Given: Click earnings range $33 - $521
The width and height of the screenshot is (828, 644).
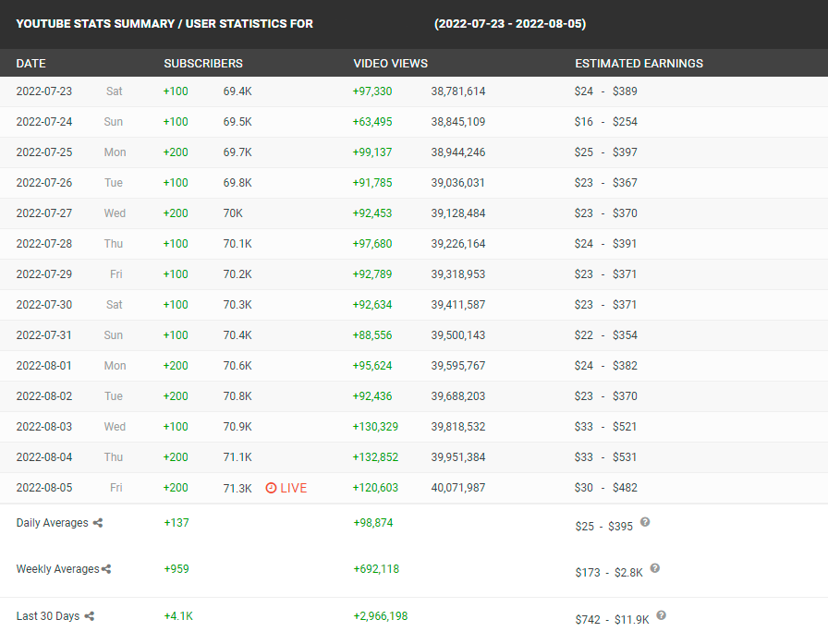Looking at the screenshot, I should 605,427.
